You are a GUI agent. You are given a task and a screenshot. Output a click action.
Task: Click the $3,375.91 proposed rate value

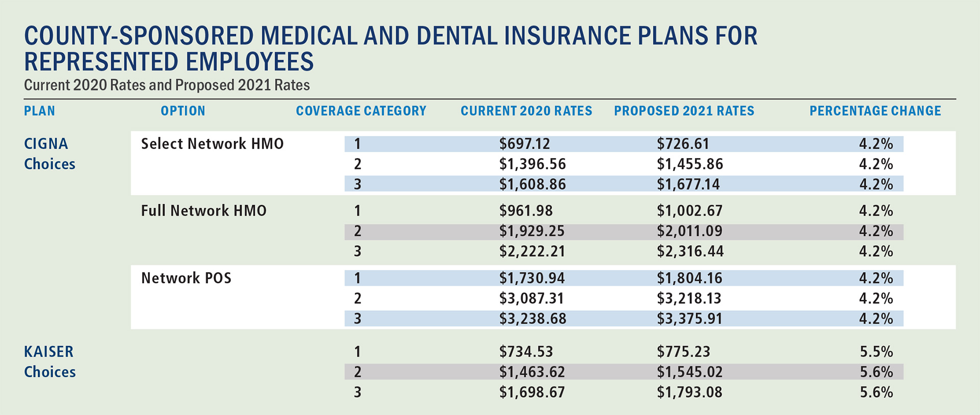click(690, 319)
